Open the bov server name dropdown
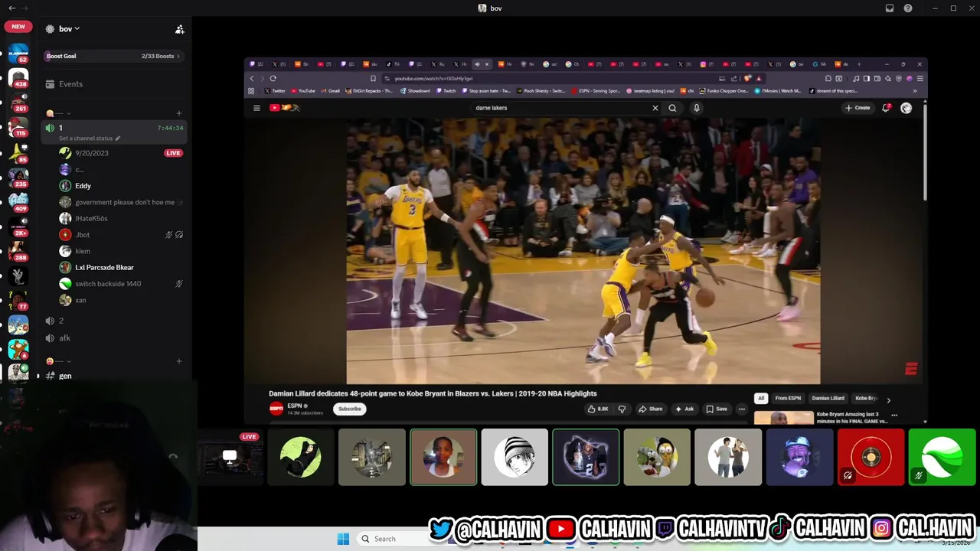Screen dimensions: 980x551 (69, 29)
